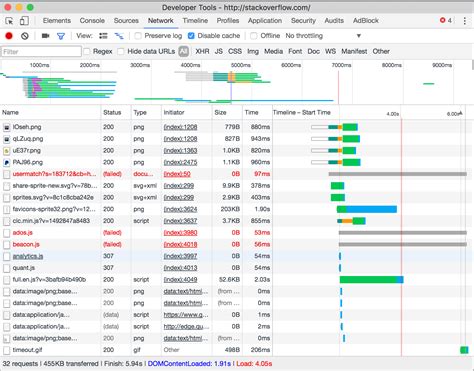
Task: Click in the Filter text field
Action: tap(41, 51)
